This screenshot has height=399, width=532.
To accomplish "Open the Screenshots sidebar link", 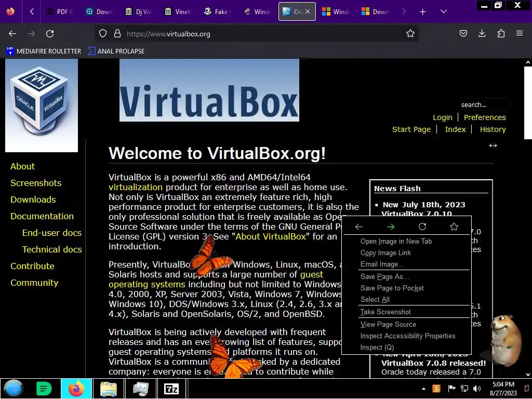I will point(36,183).
